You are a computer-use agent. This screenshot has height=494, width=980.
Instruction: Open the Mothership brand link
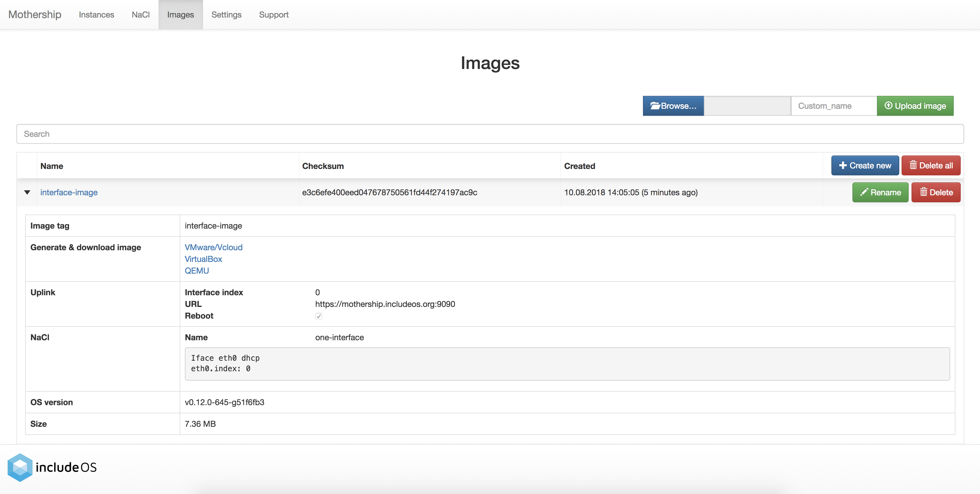click(x=35, y=14)
